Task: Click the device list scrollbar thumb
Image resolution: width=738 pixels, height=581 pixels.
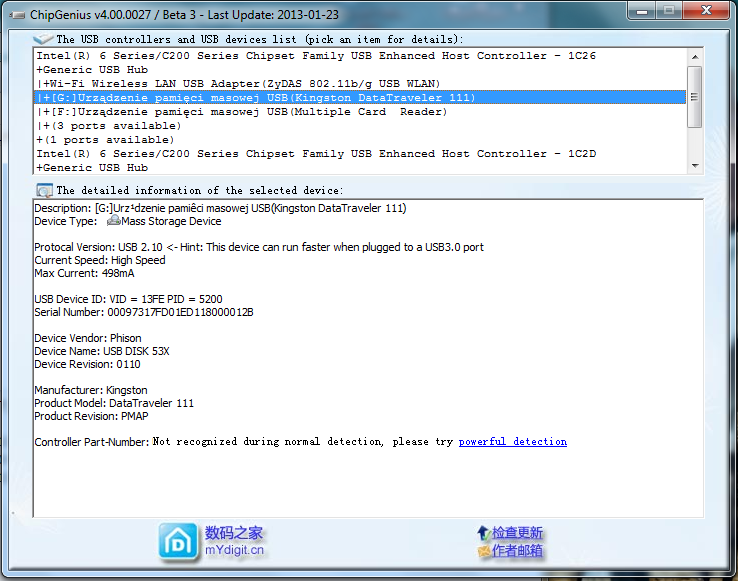Action: tap(695, 97)
